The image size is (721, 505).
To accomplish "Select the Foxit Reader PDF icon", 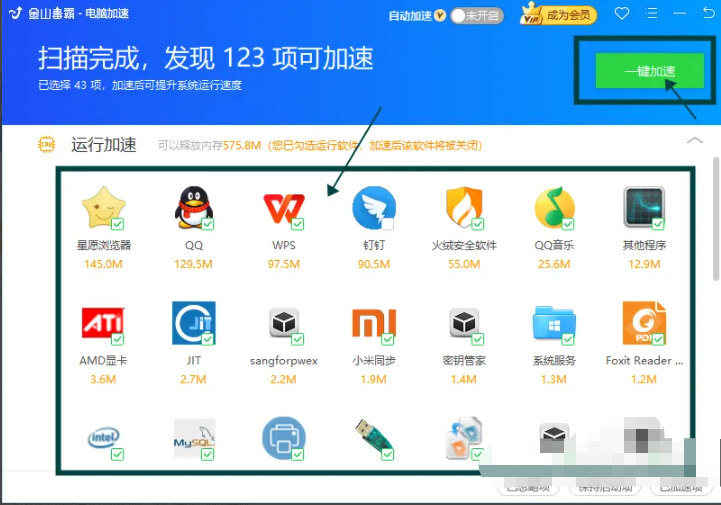I will 644,323.
